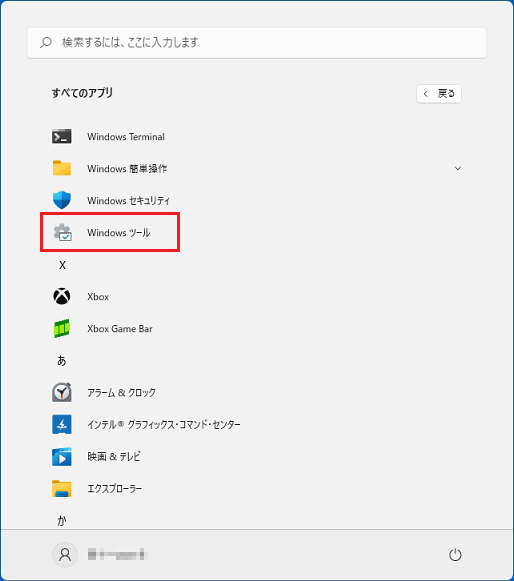The height and width of the screenshot is (581, 514).
Task: Select the Windows セキュリティ label
Action: coord(128,200)
